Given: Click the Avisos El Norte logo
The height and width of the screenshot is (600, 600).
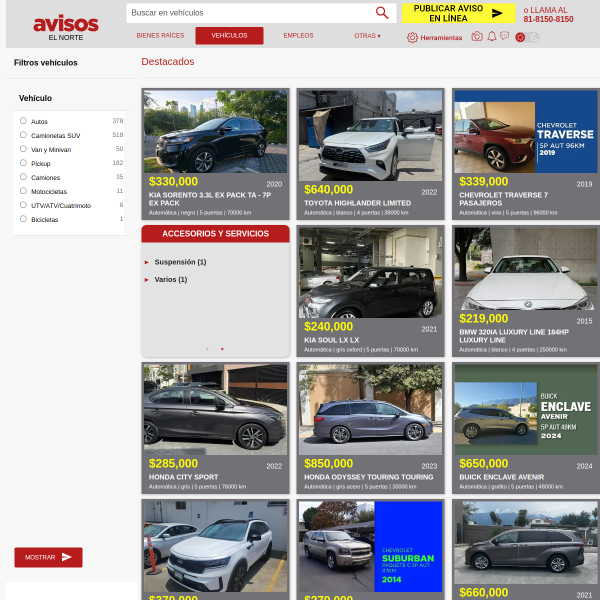Looking at the screenshot, I should click(66, 28).
